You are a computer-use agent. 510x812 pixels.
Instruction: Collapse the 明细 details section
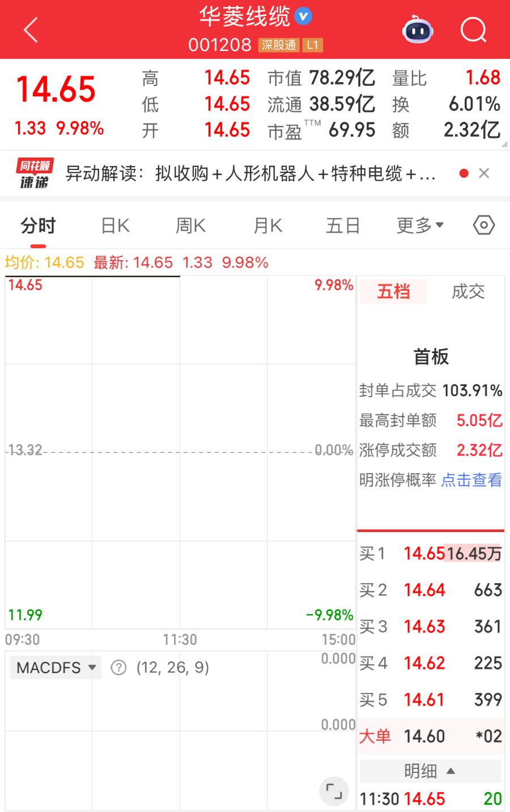point(430,771)
